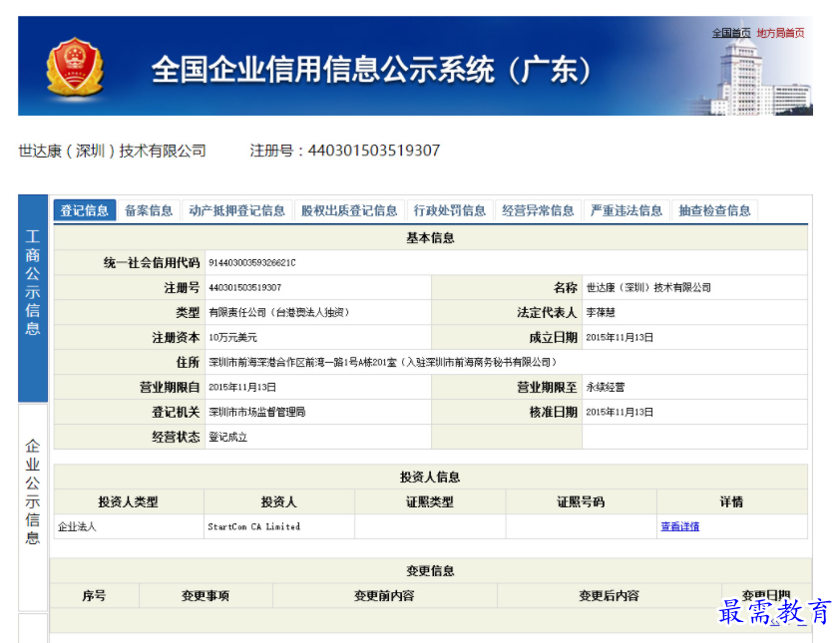Click the page title 全国企业信用信息公示系统（广东）
This screenshot has height=643, width=840.
[x=371, y=70]
